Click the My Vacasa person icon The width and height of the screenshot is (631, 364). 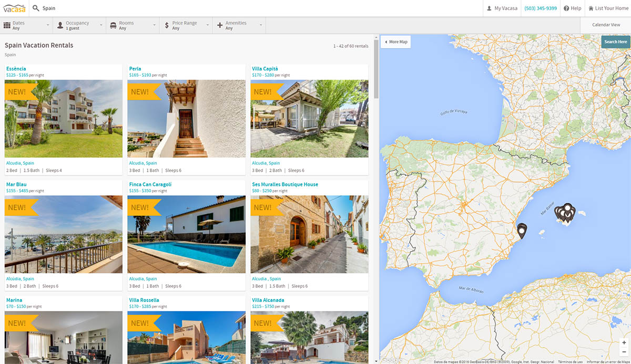(489, 8)
